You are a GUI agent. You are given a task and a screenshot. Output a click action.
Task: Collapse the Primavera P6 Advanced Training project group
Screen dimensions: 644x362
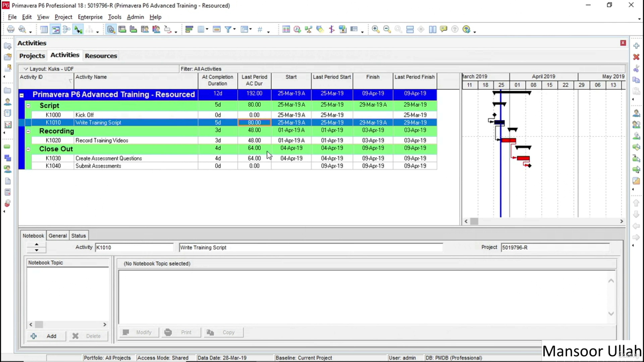pos(22,95)
